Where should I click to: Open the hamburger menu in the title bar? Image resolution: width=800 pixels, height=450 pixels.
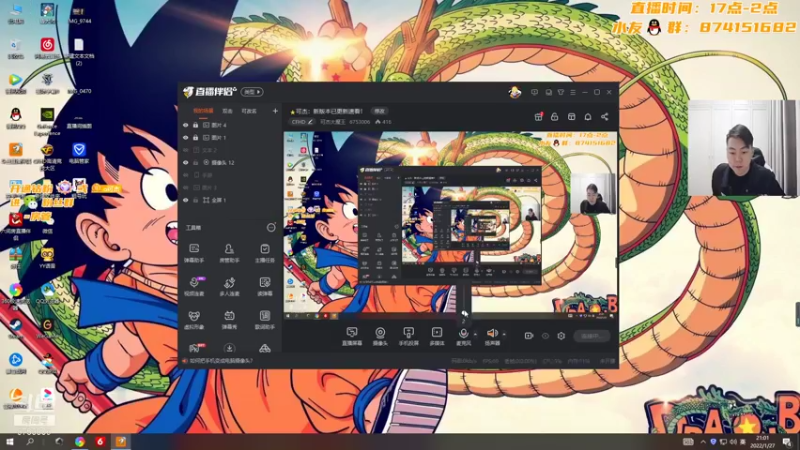coord(573,92)
